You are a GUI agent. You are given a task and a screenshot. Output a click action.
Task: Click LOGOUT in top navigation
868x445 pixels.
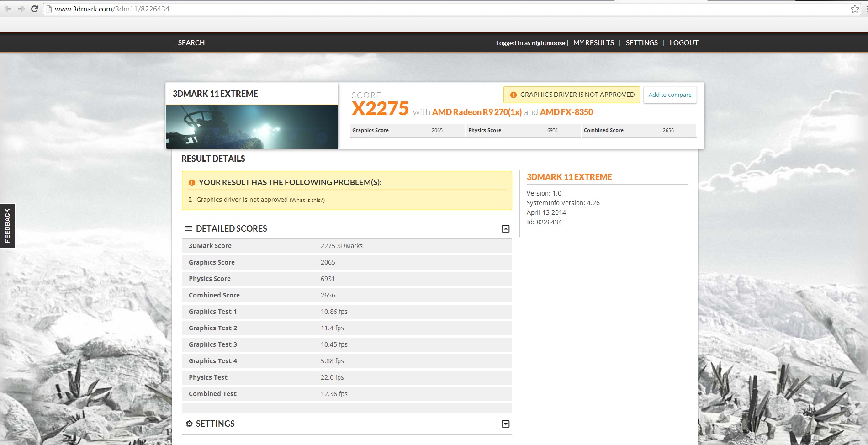[x=684, y=43]
